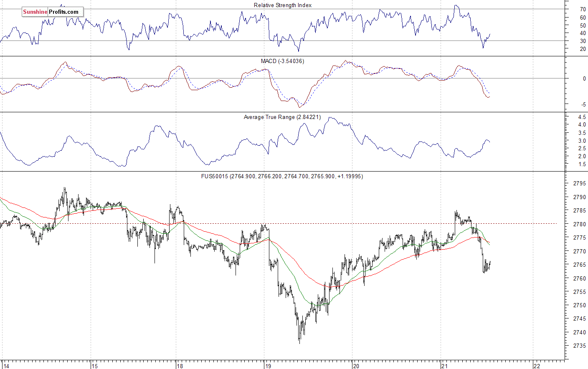Click the MACD (-3.54036) label

pyautogui.click(x=283, y=61)
